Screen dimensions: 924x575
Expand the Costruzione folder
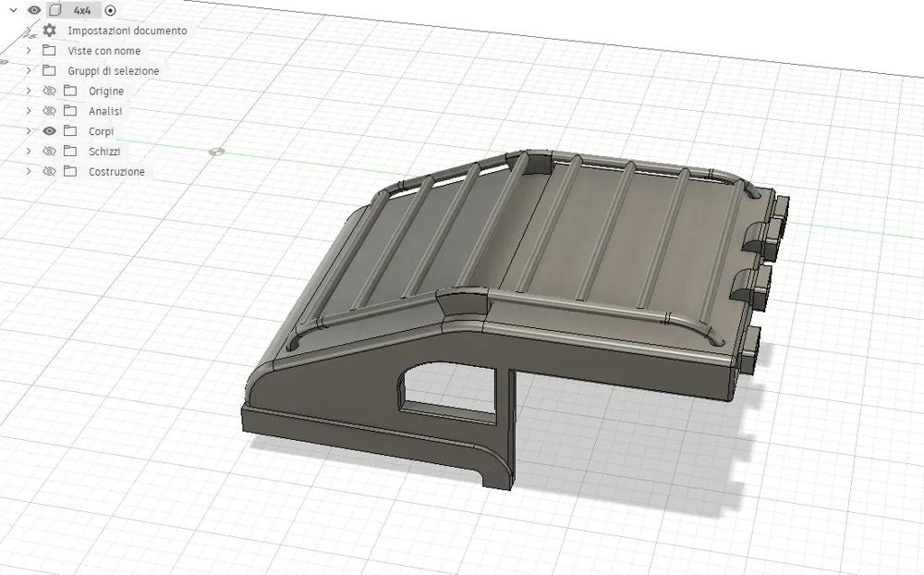pyautogui.click(x=29, y=171)
